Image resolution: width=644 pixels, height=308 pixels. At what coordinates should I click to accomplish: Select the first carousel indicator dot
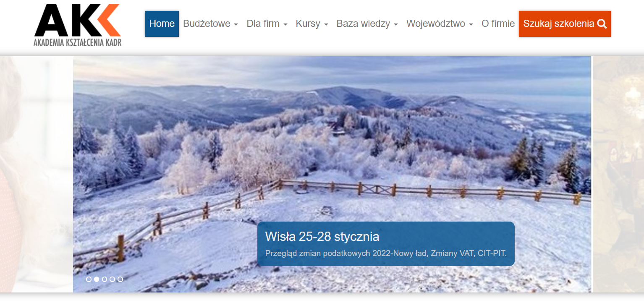[x=89, y=279]
